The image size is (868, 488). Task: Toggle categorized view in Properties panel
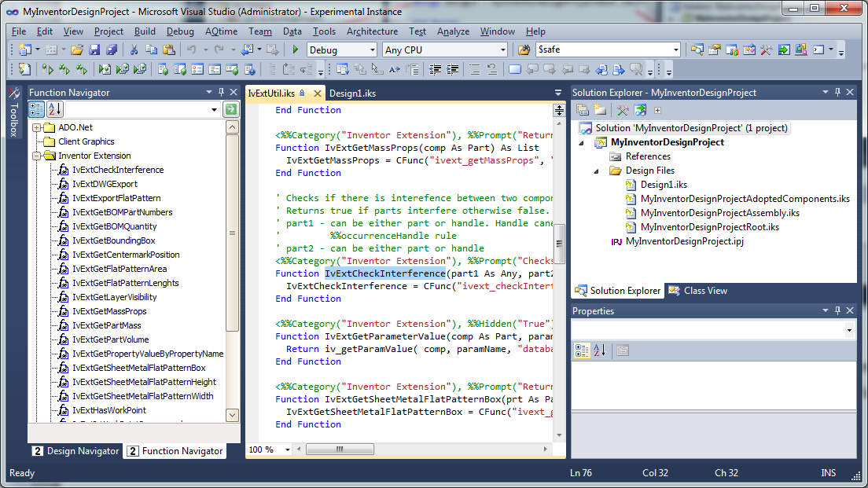click(x=582, y=350)
